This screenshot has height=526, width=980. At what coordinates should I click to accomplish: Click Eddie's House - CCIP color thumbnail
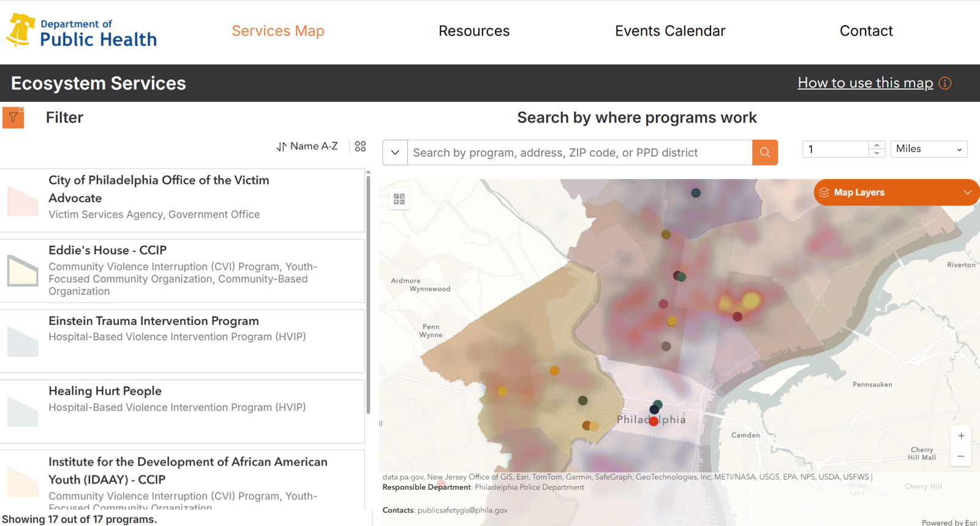tap(23, 271)
